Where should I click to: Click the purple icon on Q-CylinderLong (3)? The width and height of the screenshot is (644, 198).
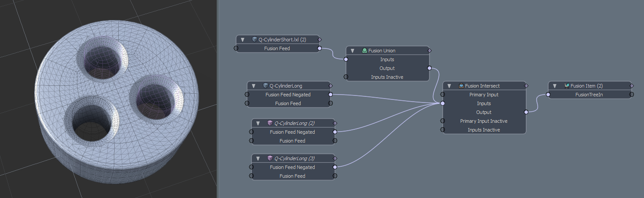(270, 158)
